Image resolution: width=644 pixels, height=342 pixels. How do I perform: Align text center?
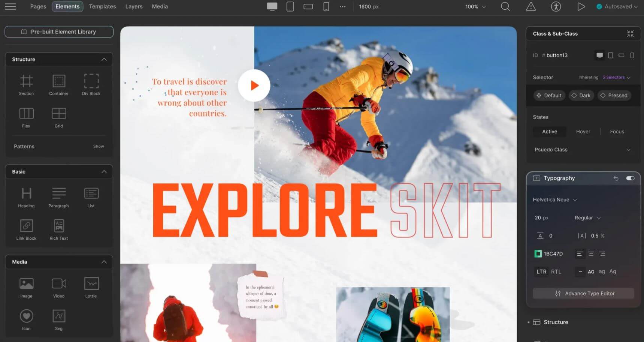tap(591, 254)
